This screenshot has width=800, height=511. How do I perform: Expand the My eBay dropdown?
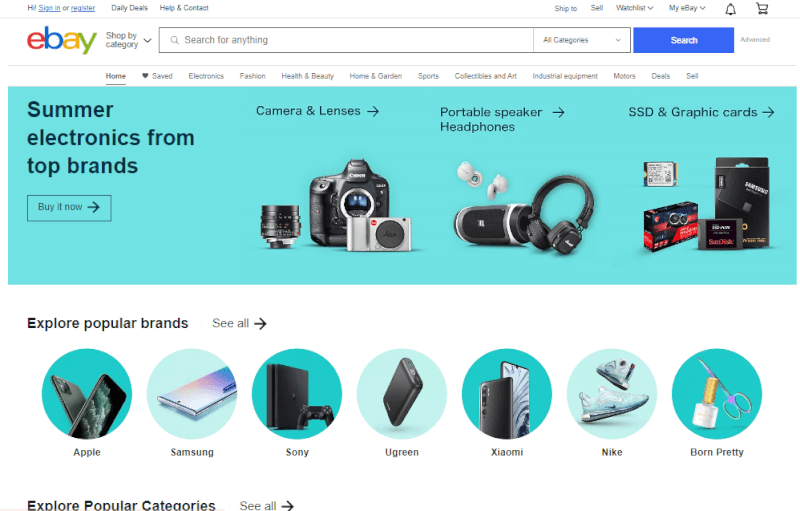tap(687, 8)
